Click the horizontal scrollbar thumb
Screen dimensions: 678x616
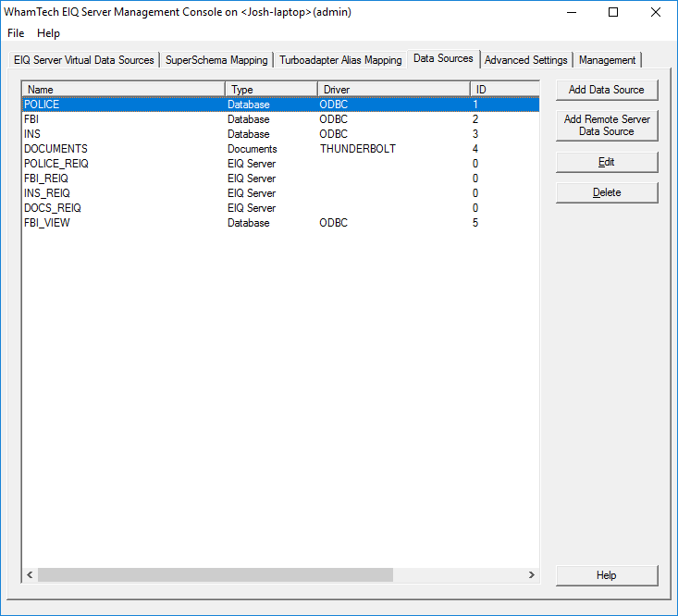coord(216,575)
